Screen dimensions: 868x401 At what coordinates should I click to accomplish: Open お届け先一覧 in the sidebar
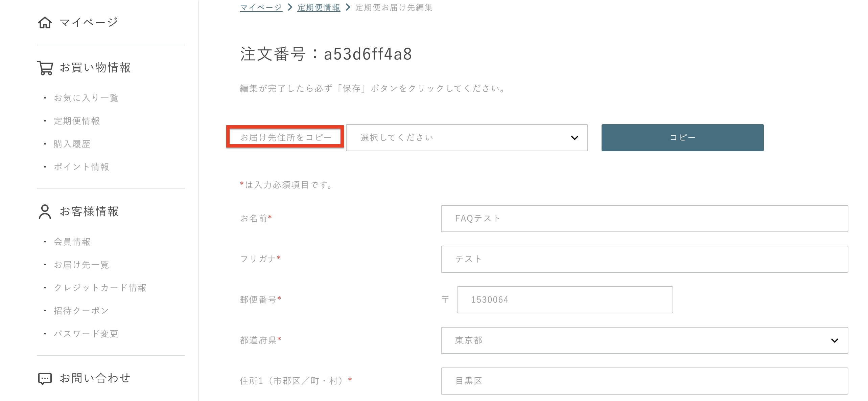(x=81, y=265)
